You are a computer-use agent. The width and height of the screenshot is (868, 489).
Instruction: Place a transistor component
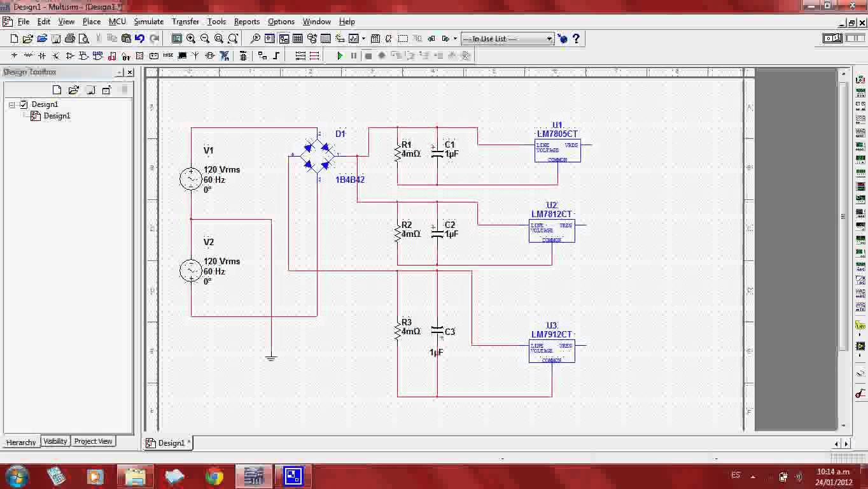pyautogui.click(x=56, y=56)
